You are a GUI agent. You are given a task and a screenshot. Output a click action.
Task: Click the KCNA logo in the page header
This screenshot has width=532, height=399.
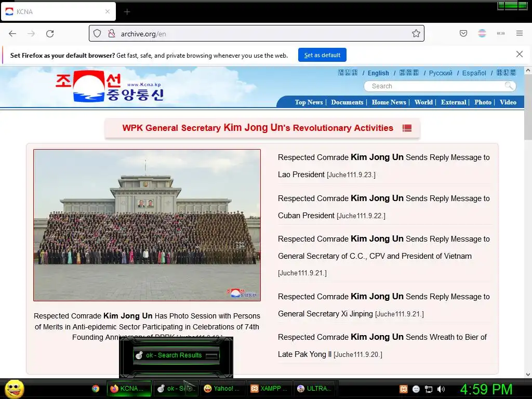click(x=110, y=86)
